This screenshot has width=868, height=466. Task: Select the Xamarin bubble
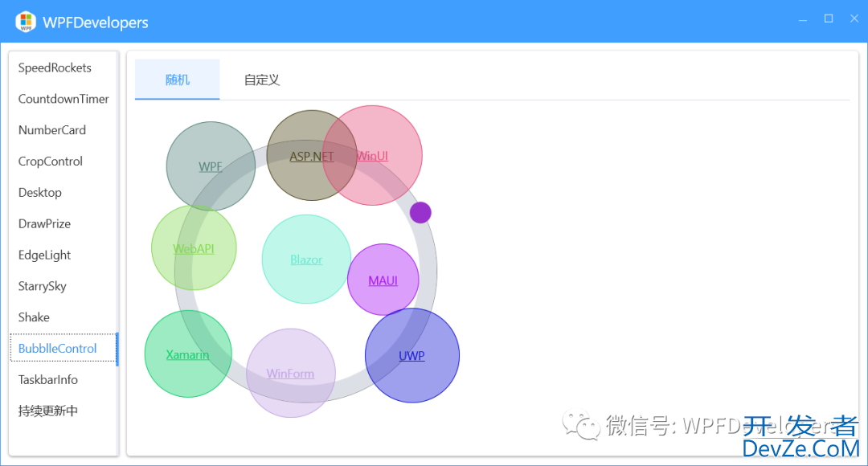(x=187, y=354)
